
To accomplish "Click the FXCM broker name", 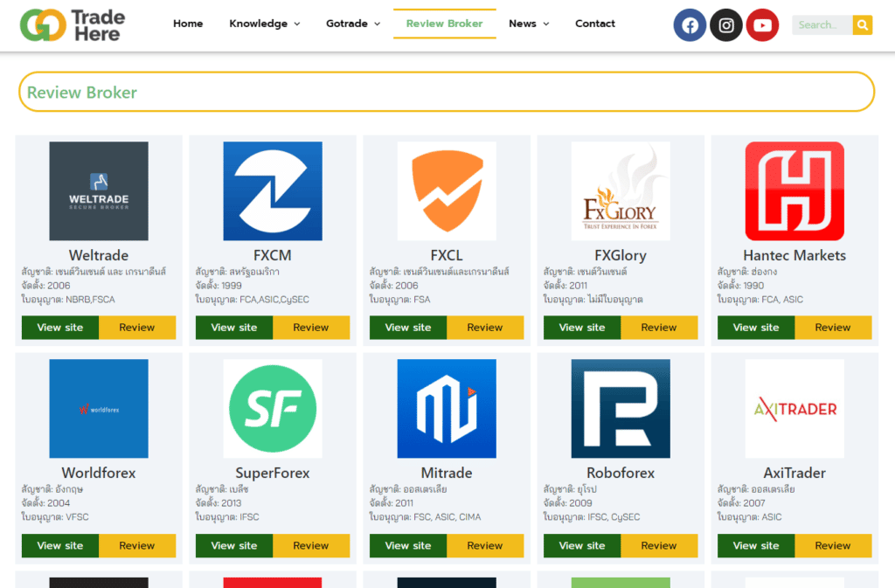I will pos(273,255).
